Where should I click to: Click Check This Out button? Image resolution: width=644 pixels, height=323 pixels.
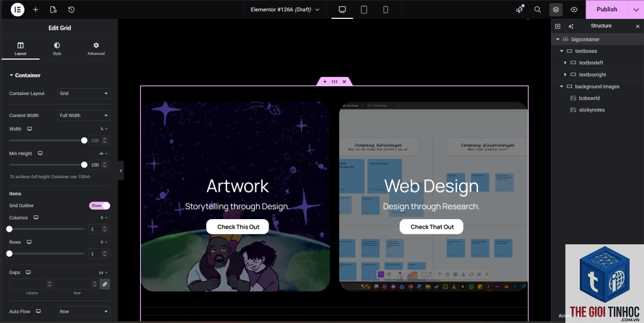(238, 227)
